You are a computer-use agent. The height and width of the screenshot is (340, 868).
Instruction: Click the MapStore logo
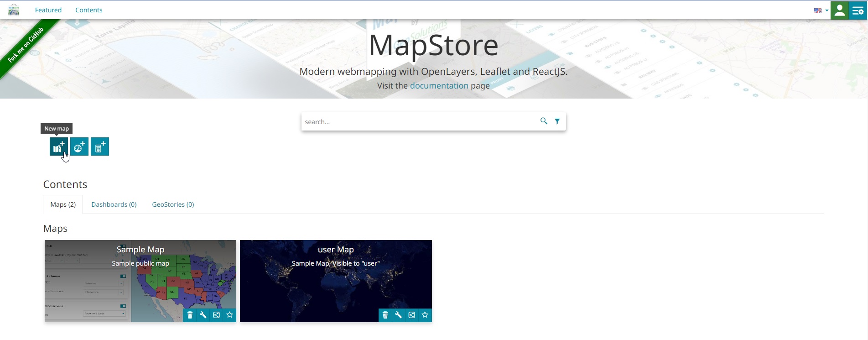point(14,10)
